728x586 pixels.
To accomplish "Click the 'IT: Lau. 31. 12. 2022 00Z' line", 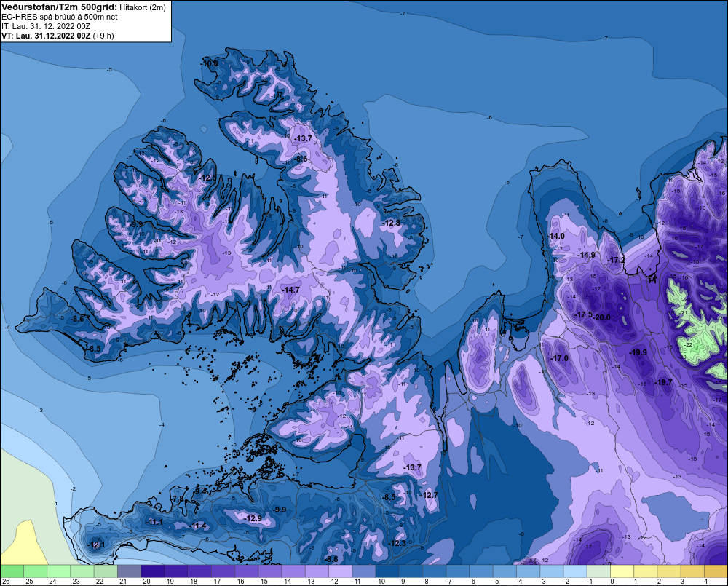I will coord(46,26).
